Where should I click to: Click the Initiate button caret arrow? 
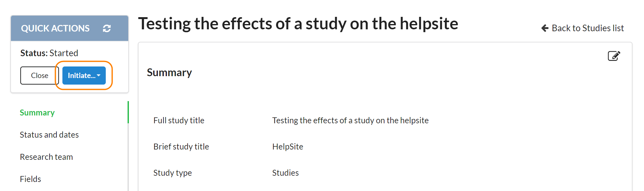99,76
